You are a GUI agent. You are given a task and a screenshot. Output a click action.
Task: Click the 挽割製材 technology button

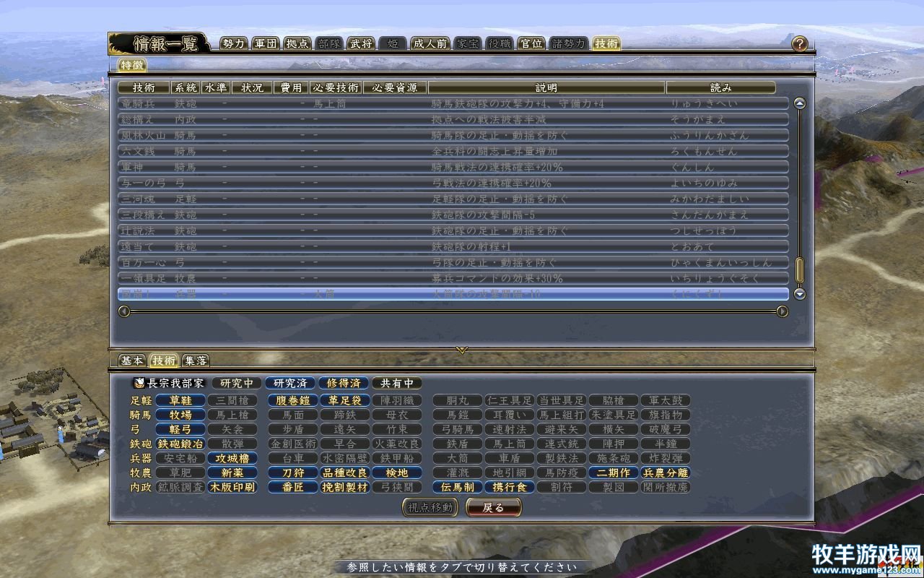pos(345,487)
